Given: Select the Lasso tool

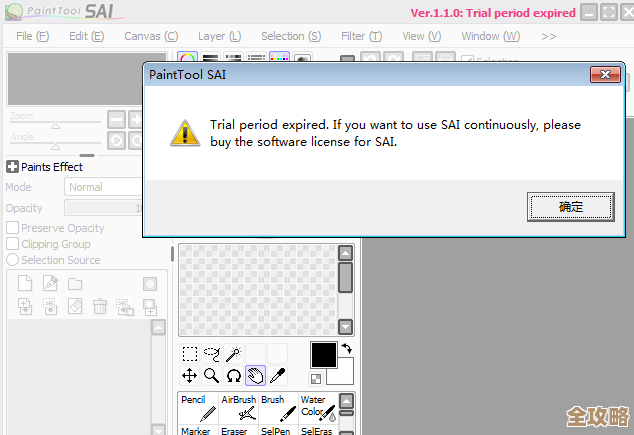Looking at the screenshot, I should coord(211,354).
